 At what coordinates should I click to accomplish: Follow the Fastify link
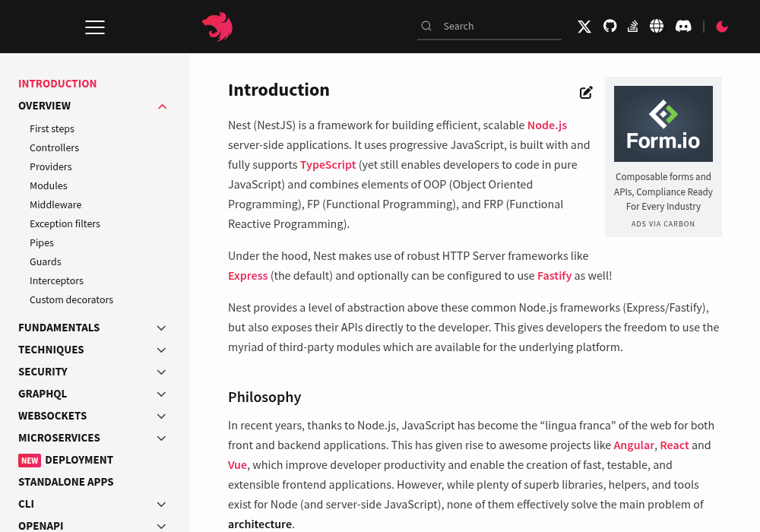(554, 276)
